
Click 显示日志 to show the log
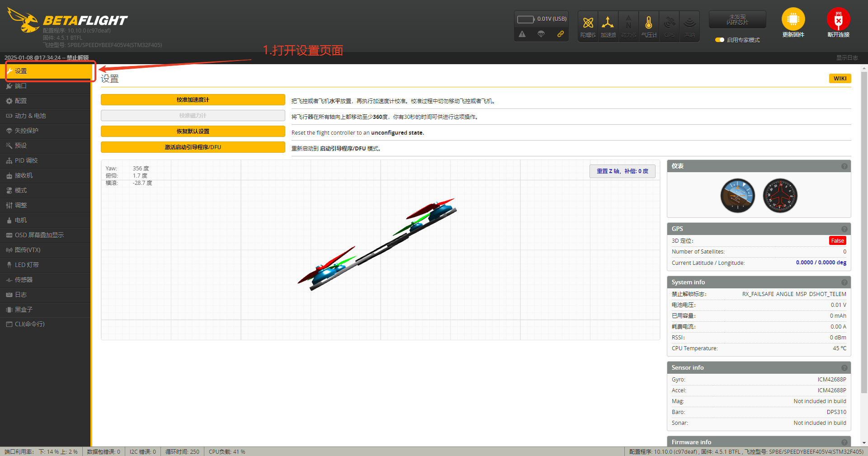tap(847, 58)
